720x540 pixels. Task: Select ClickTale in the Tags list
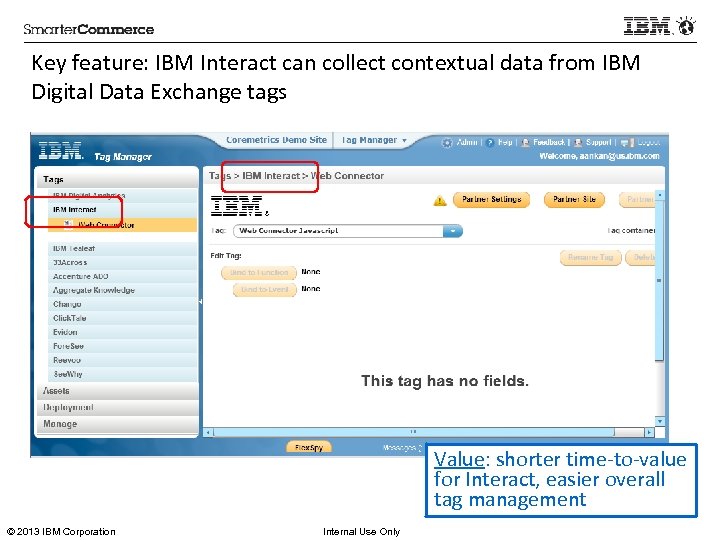123,318
